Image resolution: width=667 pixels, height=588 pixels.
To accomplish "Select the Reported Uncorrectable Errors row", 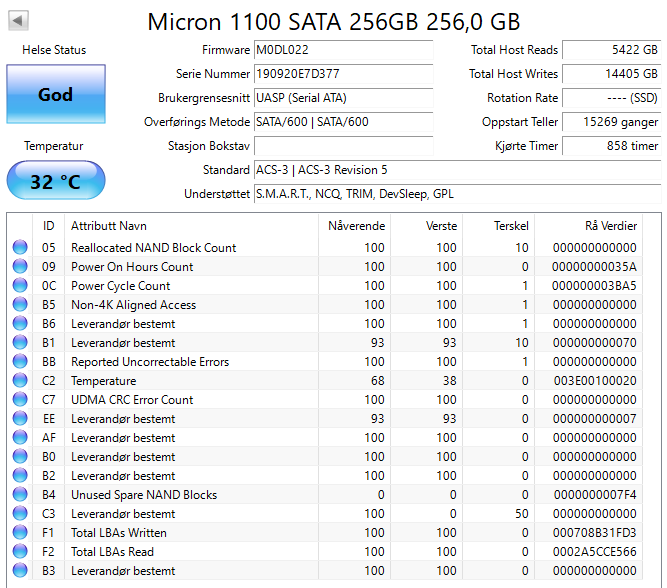I will tap(327, 361).
